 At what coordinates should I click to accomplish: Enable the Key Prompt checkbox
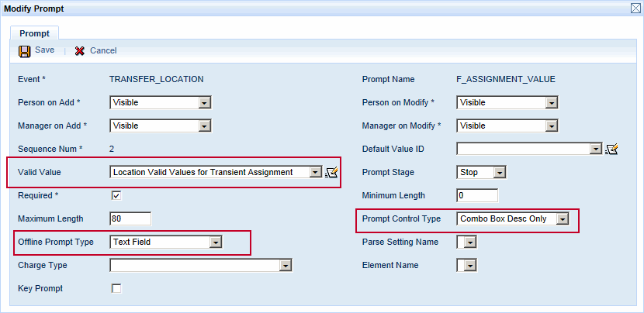click(x=116, y=288)
